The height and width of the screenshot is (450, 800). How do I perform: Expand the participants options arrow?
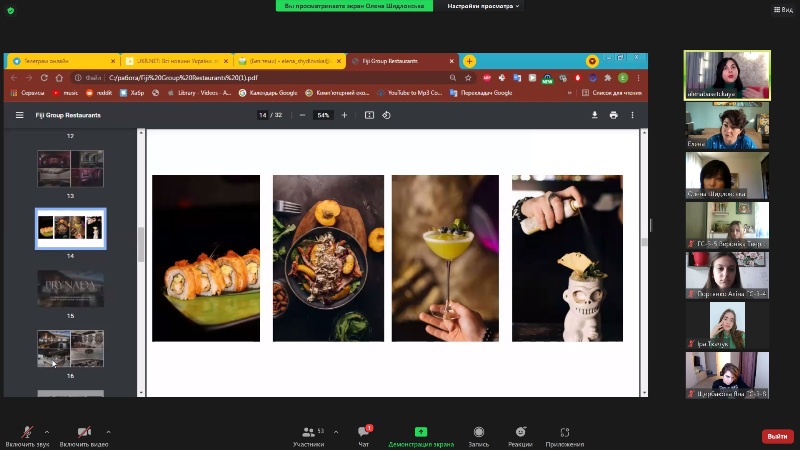(336, 432)
